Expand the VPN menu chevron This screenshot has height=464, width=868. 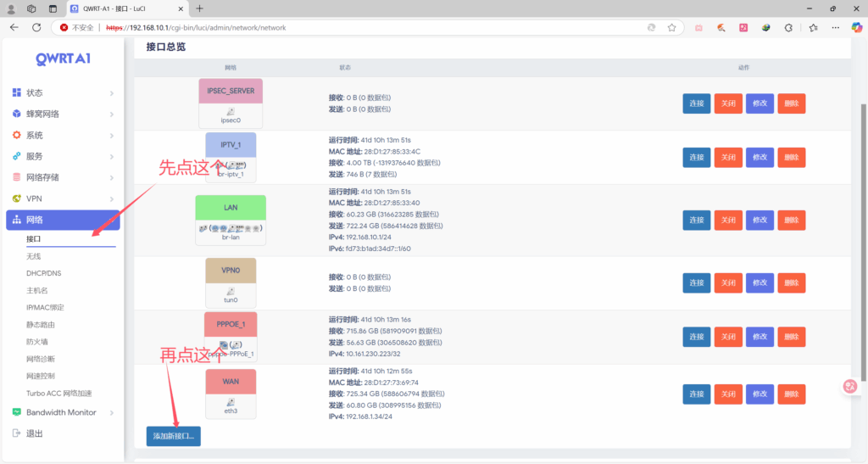click(x=112, y=199)
